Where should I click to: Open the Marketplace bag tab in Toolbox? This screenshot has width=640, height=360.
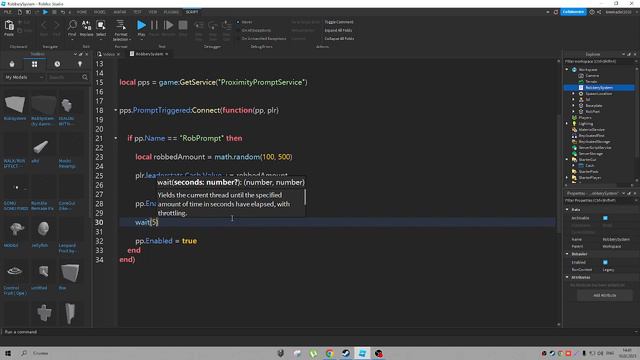point(12,64)
